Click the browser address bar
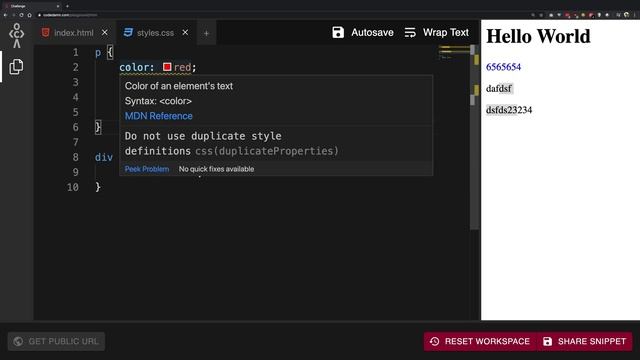The height and width of the screenshot is (360, 640). [282, 15]
